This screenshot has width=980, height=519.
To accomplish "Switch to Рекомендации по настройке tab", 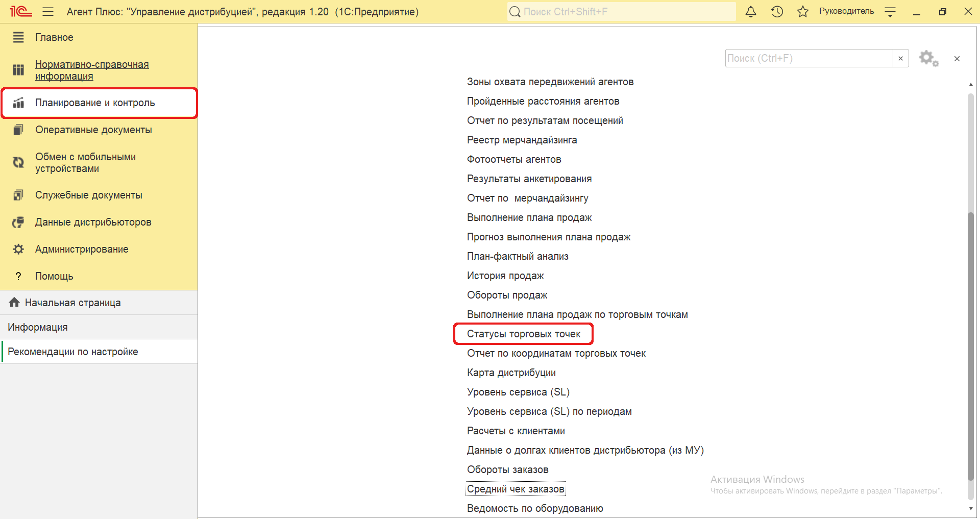I will pos(99,352).
